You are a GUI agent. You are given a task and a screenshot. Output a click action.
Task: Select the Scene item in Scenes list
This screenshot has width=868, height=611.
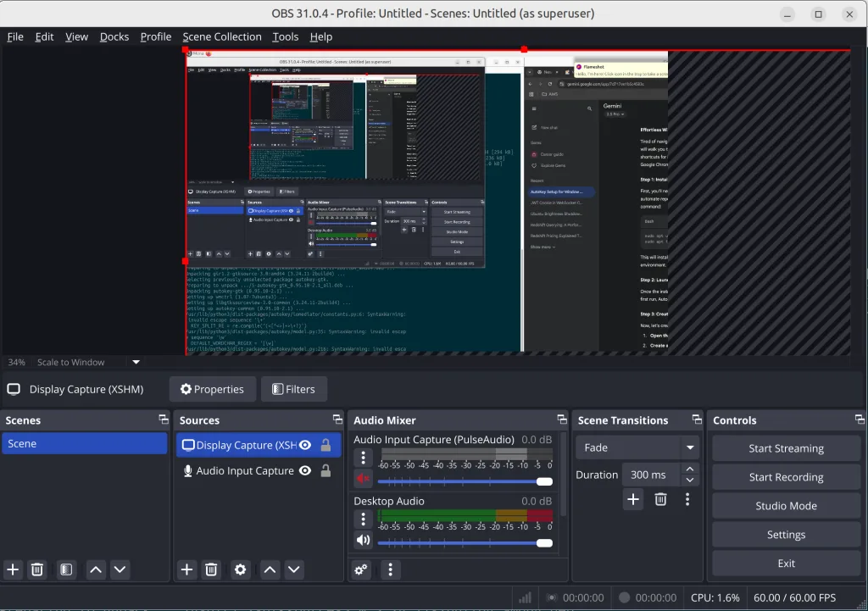[85, 443]
